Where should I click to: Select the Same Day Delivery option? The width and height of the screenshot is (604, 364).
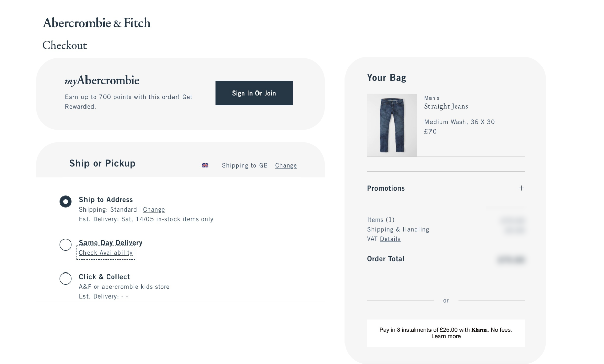click(x=65, y=245)
